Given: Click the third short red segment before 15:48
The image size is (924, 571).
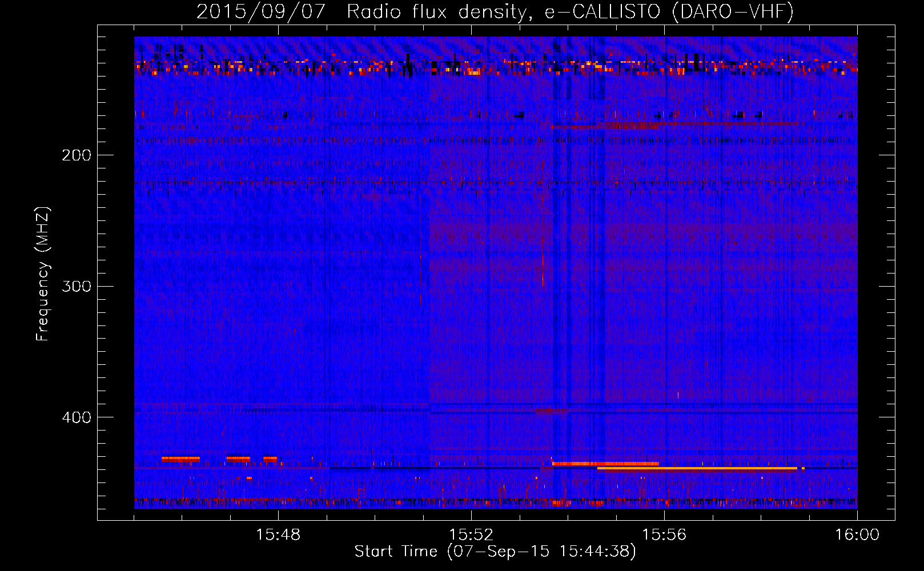Looking at the screenshot, I should [270, 459].
